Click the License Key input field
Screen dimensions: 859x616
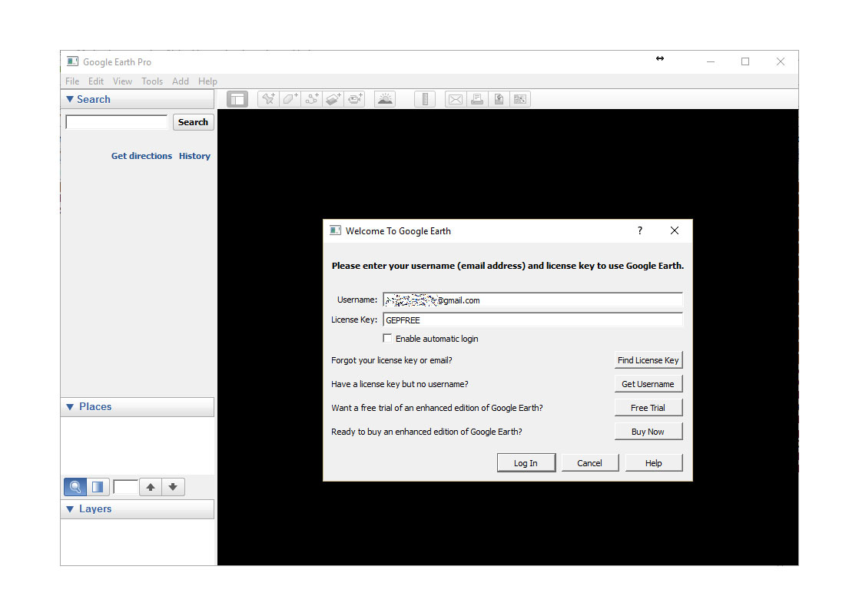tap(532, 320)
